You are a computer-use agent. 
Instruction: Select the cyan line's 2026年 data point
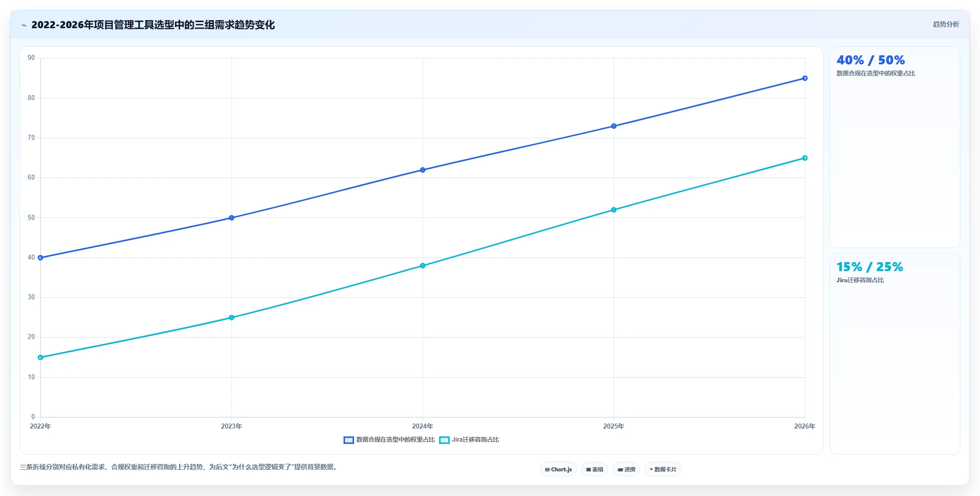coord(805,158)
